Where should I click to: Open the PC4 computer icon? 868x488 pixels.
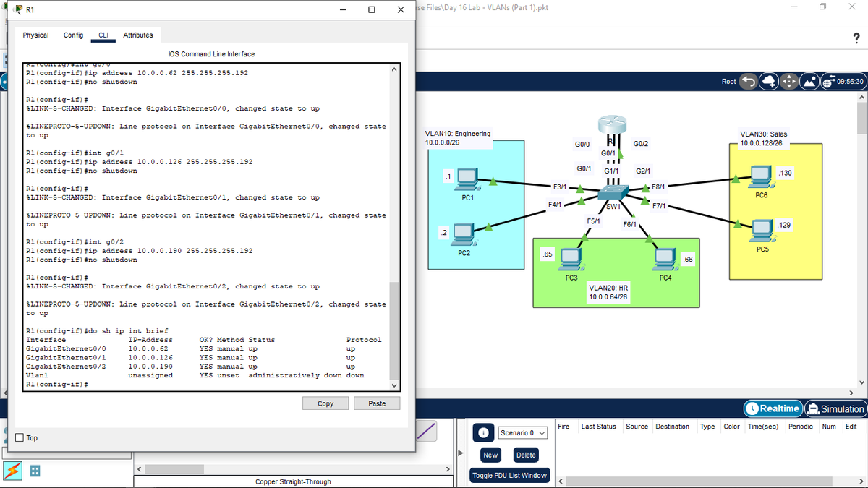coord(664,260)
